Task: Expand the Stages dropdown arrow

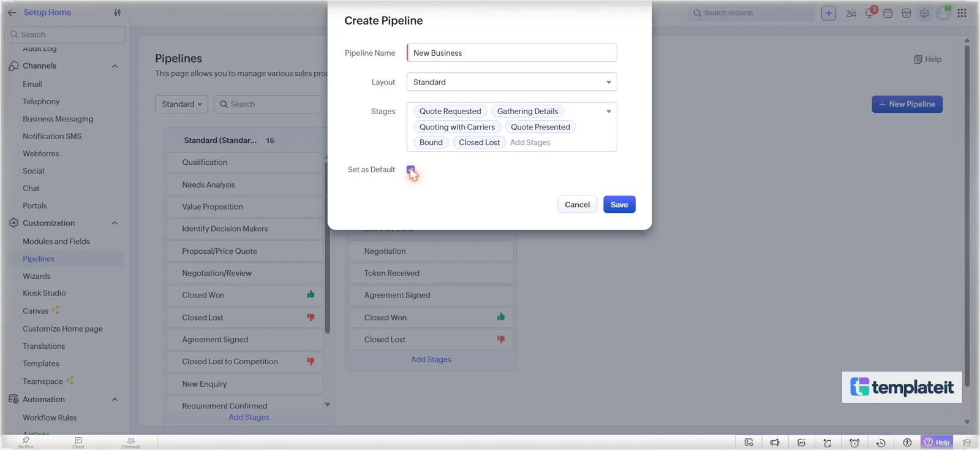Action: pos(608,112)
